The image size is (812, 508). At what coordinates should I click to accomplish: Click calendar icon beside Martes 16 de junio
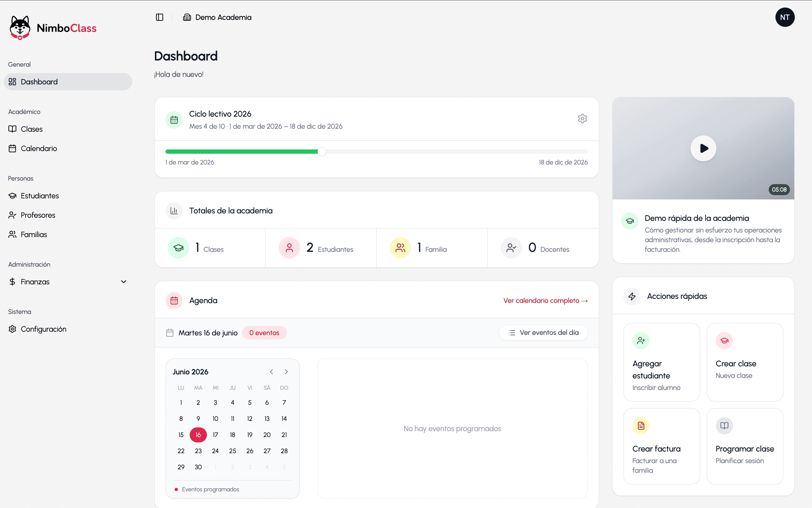pyautogui.click(x=170, y=333)
